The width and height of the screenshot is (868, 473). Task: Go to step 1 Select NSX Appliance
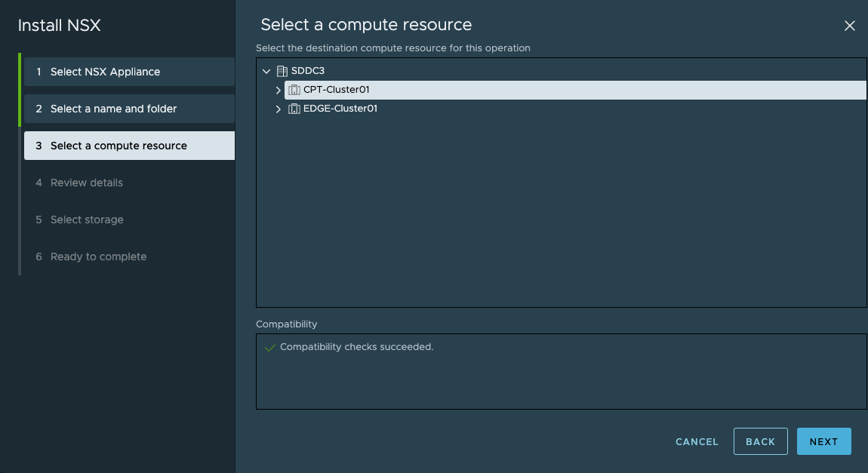pos(130,72)
